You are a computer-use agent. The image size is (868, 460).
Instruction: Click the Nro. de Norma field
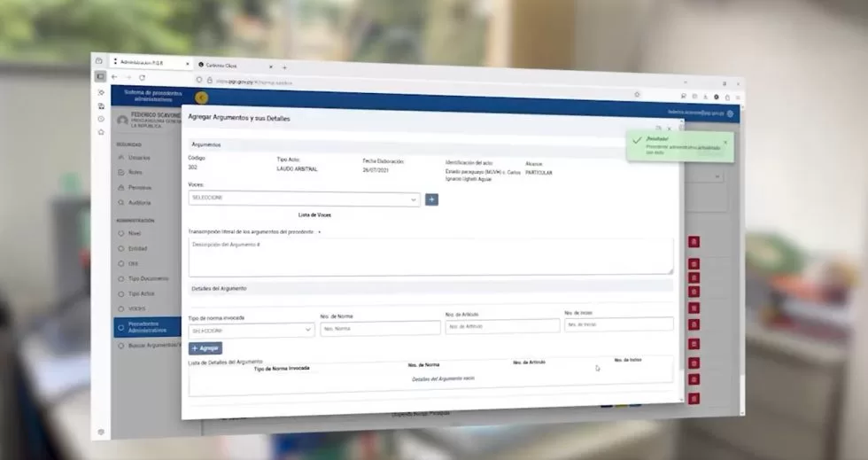point(380,328)
